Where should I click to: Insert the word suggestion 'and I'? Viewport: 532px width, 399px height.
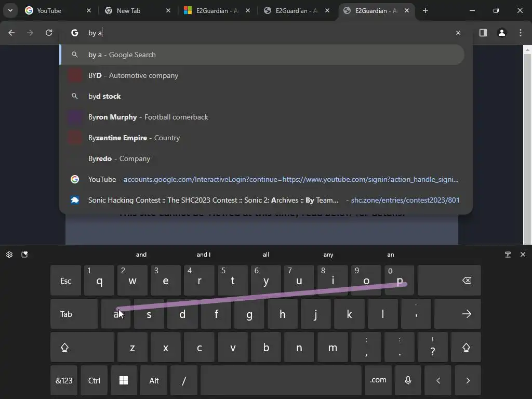pos(204,255)
